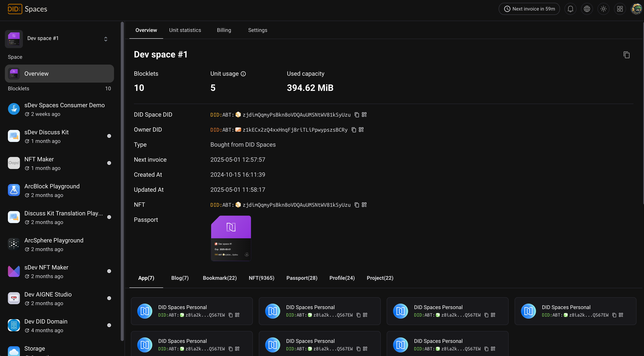Open the notifications bell icon

pos(570,9)
